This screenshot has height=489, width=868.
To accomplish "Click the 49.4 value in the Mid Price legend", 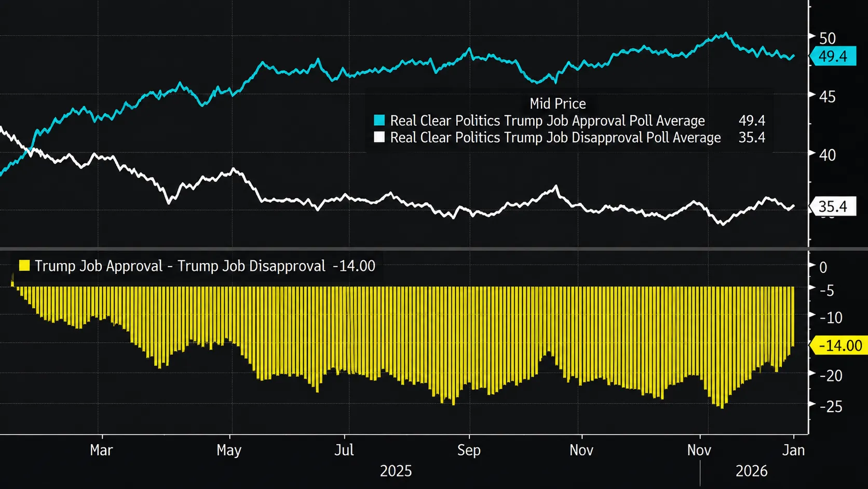I will point(752,121).
